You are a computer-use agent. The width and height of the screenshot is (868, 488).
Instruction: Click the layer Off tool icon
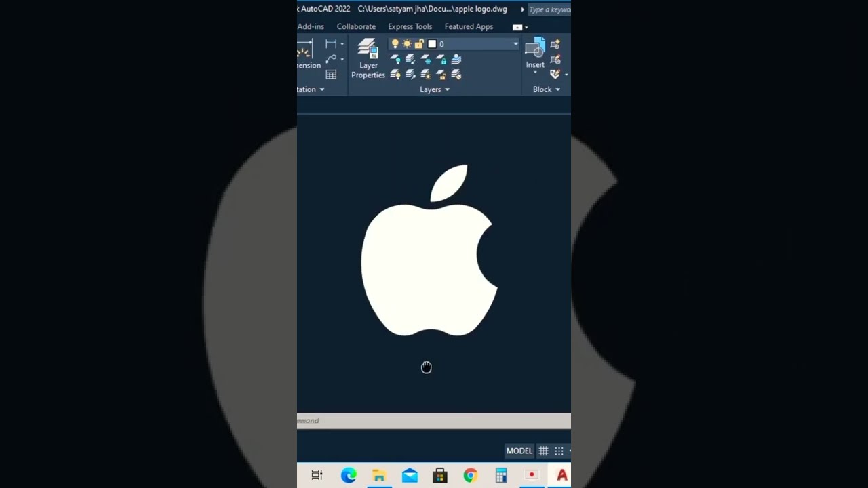coord(395,60)
